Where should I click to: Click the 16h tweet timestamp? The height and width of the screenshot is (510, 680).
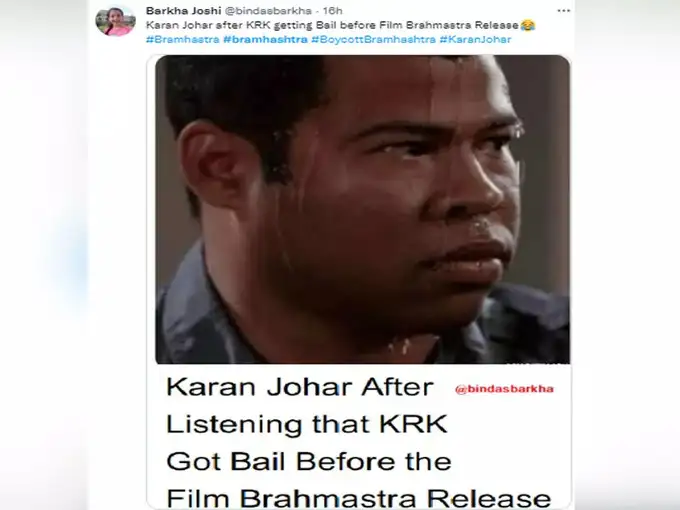pyautogui.click(x=333, y=10)
